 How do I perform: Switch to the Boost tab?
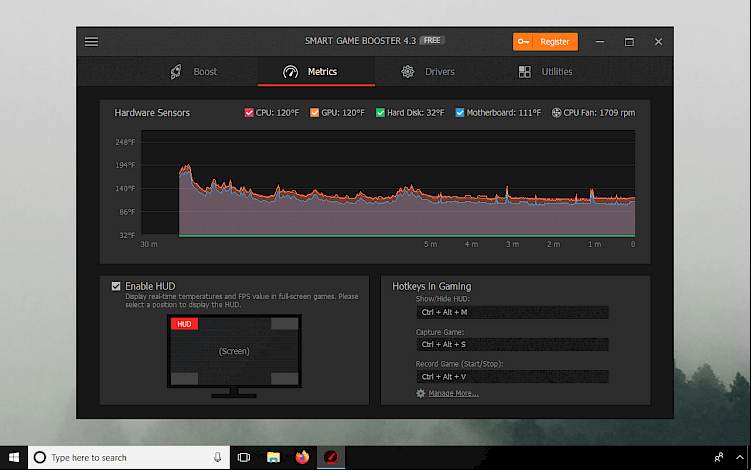pos(193,71)
